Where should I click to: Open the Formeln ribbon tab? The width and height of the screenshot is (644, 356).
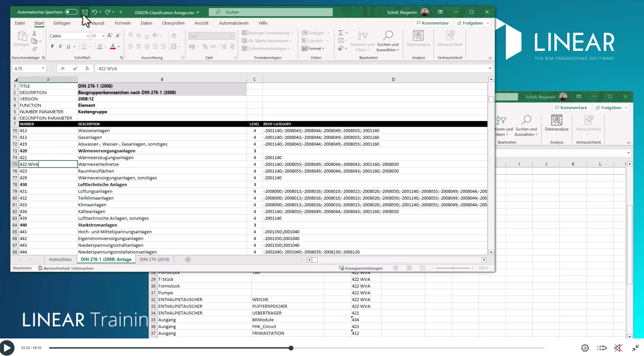(123, 23)
